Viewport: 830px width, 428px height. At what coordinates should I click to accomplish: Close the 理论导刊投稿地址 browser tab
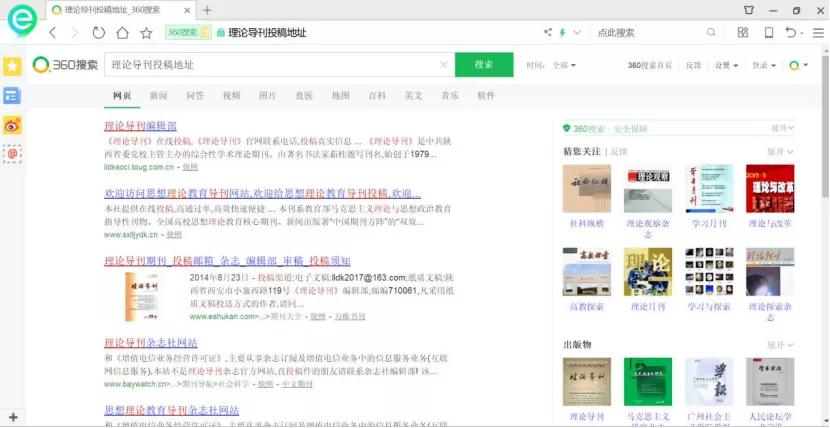187,10
